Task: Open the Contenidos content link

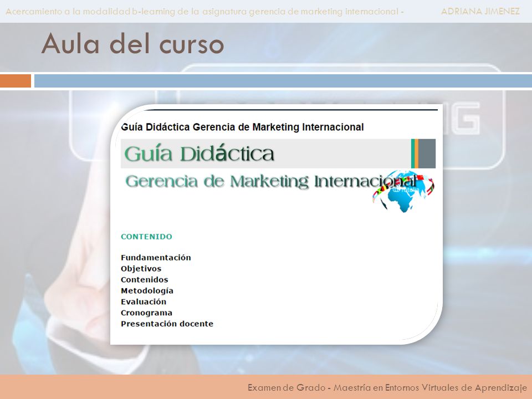Action: (x=145, y=279)
